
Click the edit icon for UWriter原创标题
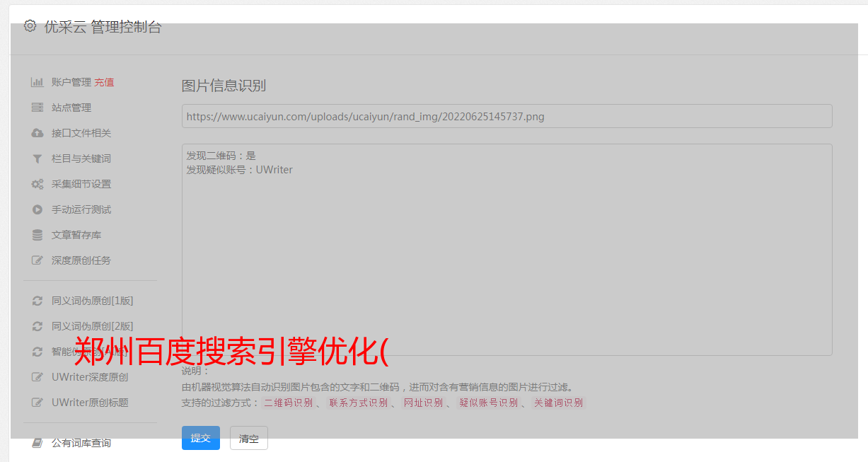(x=37, y=403)
